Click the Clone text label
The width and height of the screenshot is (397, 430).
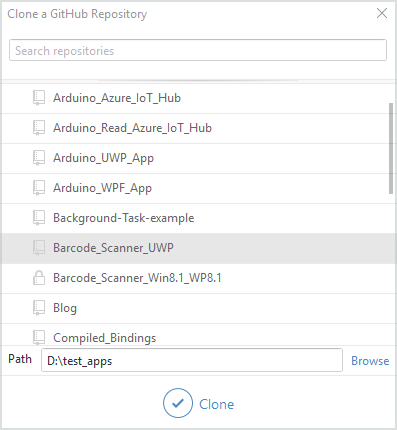click(x=217, y=404)
